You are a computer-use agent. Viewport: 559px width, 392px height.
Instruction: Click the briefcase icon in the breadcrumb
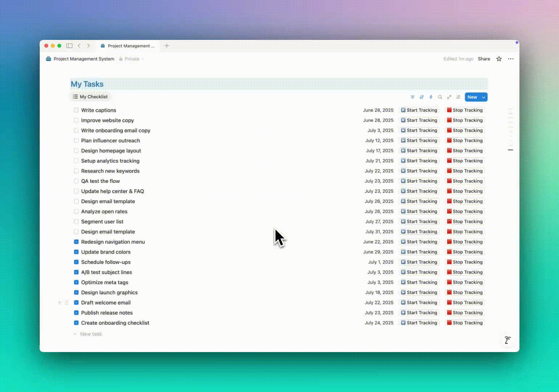click(x=49, y=59)
